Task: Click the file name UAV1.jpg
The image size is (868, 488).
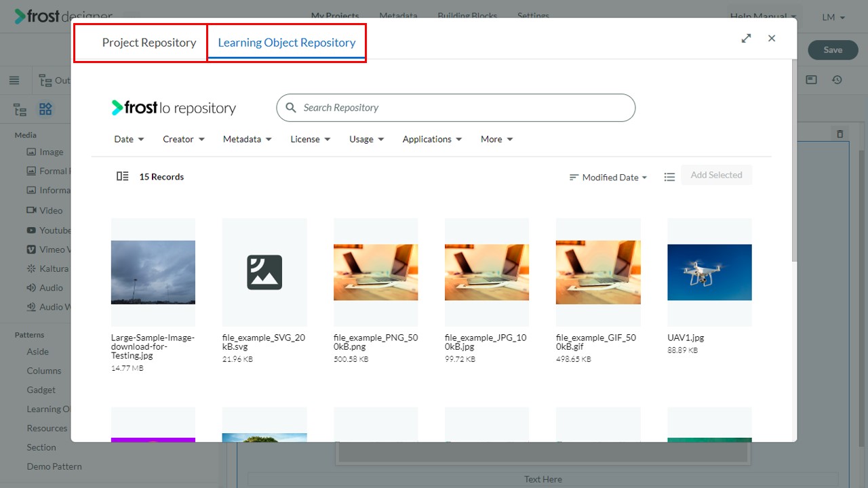Action: pyautogui.click(x=686, y=338)
